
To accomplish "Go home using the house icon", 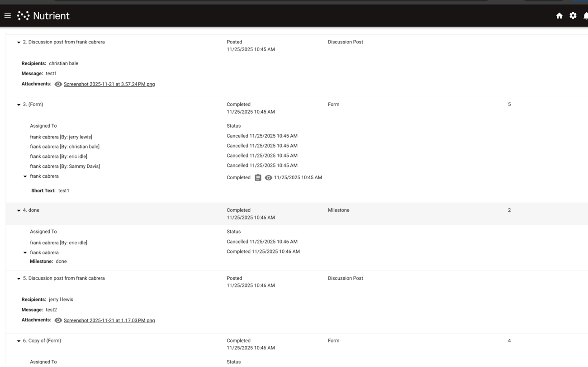I will coord(560,15).
